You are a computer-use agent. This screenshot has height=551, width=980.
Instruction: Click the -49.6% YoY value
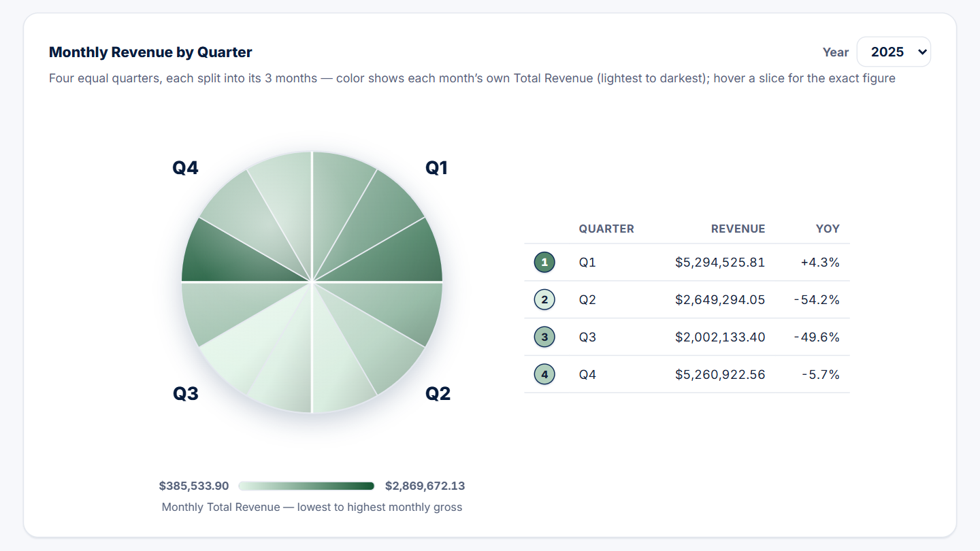pos(817,337)
